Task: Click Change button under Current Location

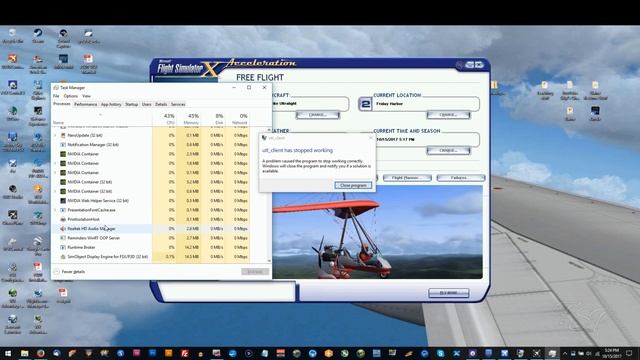Action: [448, 115]
